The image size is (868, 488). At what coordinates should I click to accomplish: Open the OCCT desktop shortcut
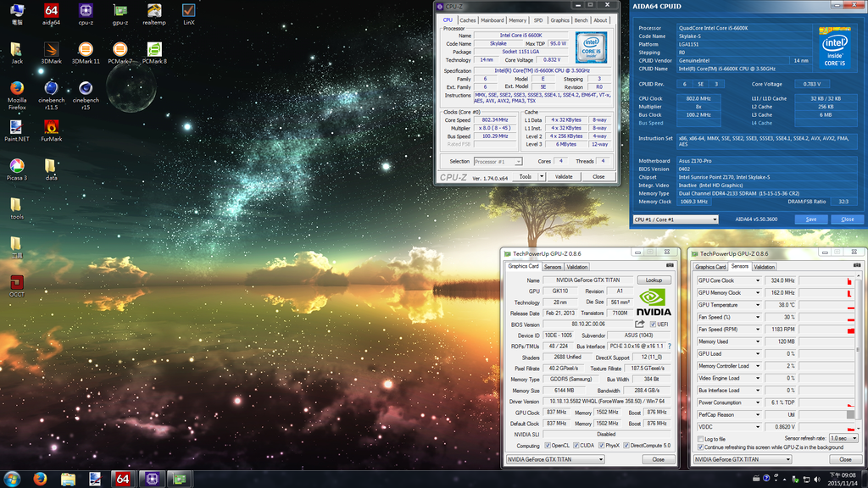[17, 283]
